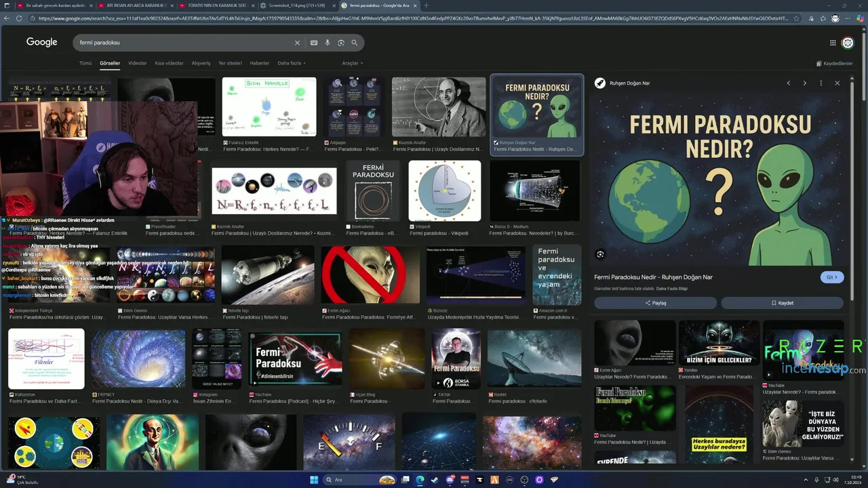The image size is (868, 488).
Task: Click the browser address bar
Action: tap(414, 18)
